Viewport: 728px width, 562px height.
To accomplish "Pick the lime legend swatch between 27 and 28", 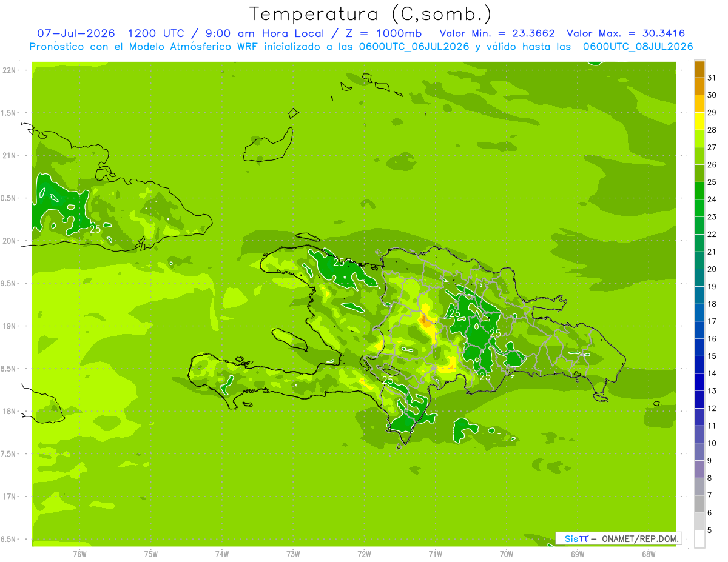I will pos(699,139).
